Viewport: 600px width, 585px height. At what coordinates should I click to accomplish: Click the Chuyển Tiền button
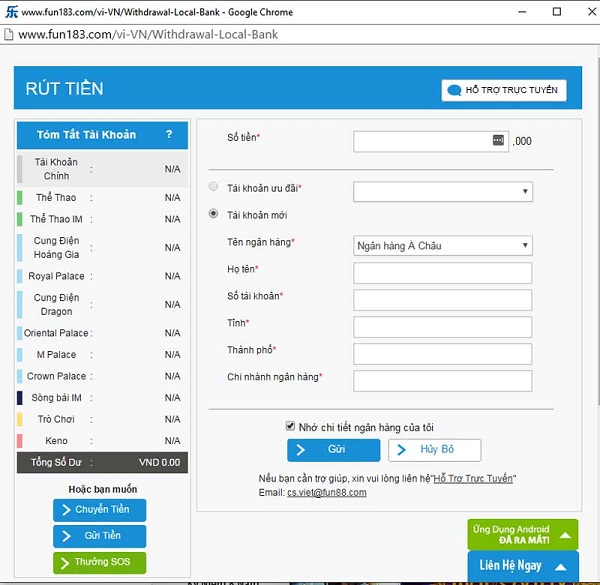coord(99,510)
